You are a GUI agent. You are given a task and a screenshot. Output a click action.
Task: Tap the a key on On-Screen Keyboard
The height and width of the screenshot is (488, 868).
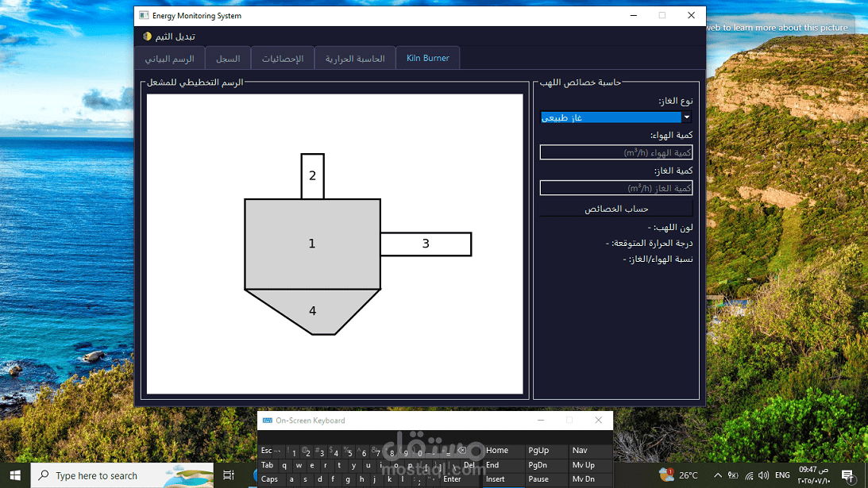(291, 479)
